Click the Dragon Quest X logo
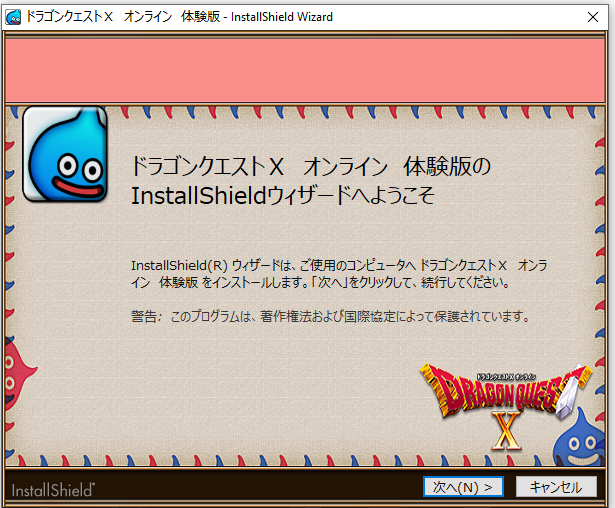 click(x=505, y=406)
